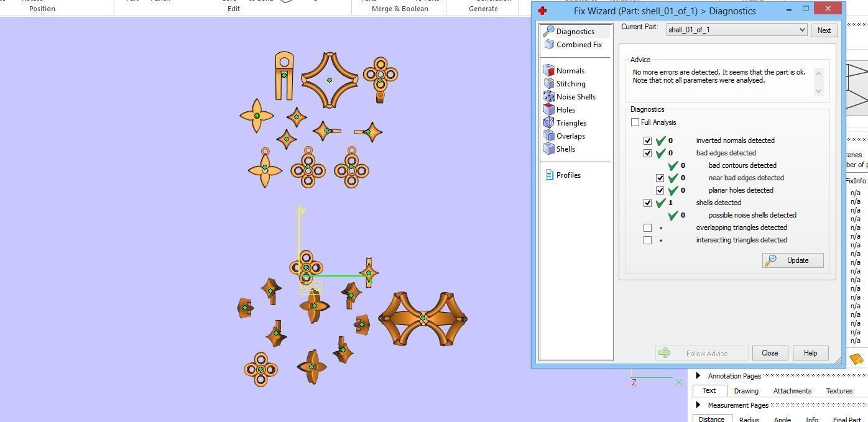Uncheck near bad edges detected
The image size is (868, 422).
(x=660, y=178)
